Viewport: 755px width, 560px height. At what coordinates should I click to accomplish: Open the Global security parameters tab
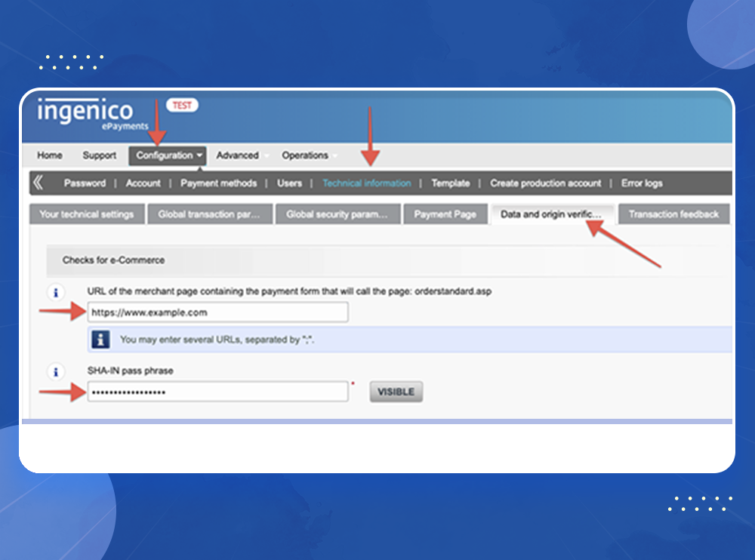(x=337, y=214)
